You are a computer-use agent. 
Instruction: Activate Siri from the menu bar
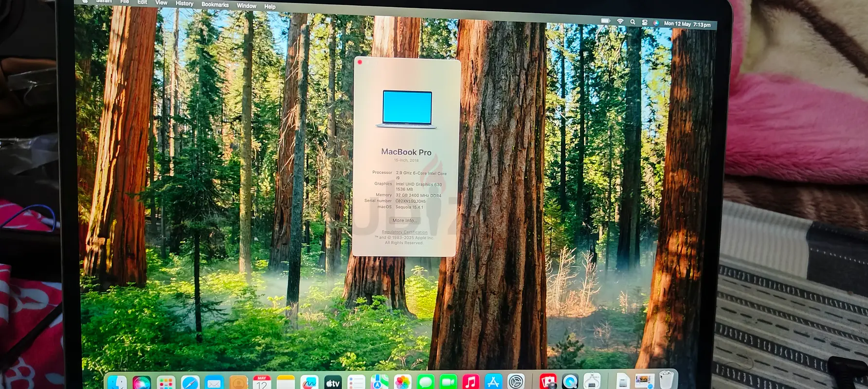(656, 23)
